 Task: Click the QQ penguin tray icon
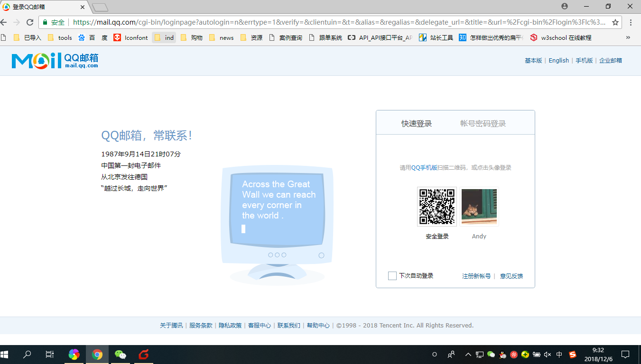pos(502,355)
